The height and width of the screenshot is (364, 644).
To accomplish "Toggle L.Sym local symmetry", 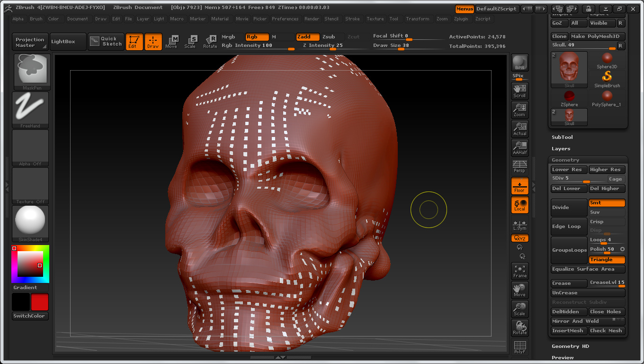I will [520, 225].
